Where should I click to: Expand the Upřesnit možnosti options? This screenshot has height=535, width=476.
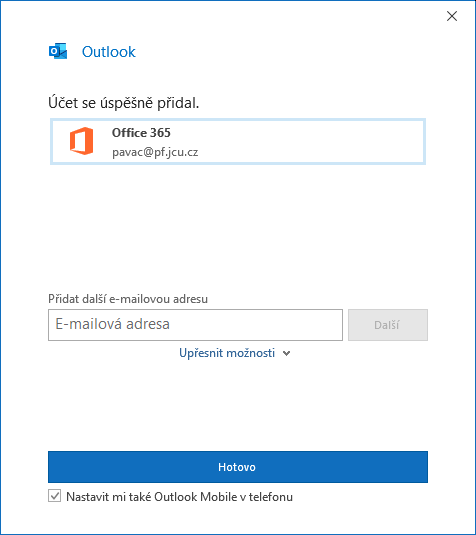(x=235, y=353)
